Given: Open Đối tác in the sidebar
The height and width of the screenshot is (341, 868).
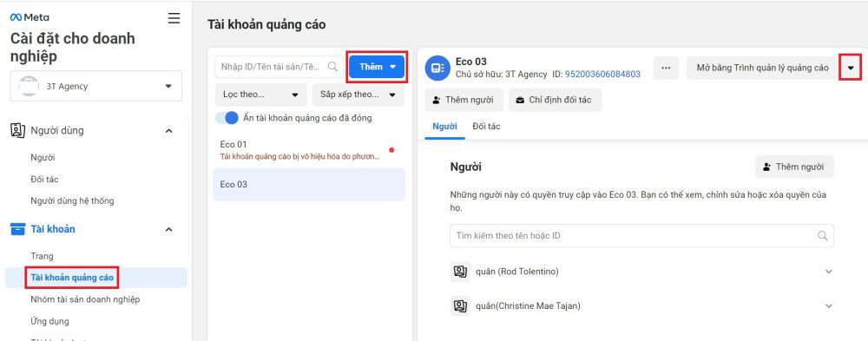Looking at the screenshot, I should tap(45, 180).
